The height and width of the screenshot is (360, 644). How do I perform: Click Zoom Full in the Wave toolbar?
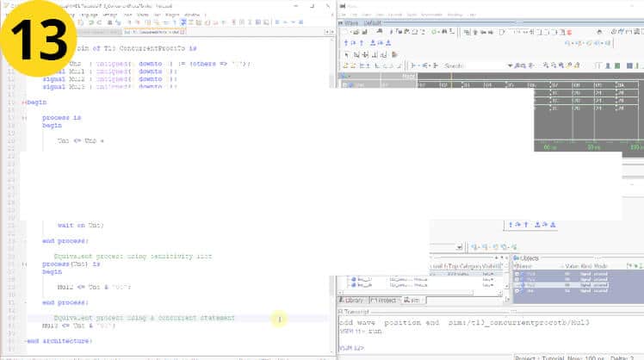tap(561, 65)
